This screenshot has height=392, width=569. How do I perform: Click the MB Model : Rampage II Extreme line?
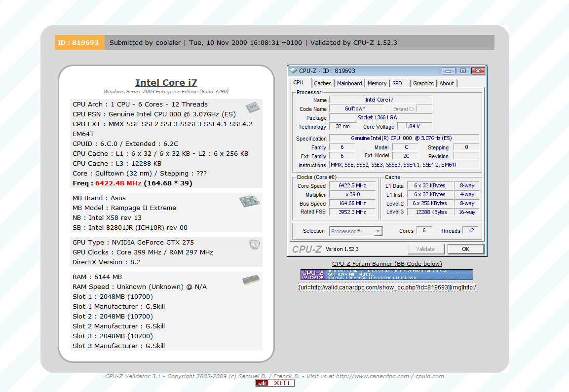[124, 208]
